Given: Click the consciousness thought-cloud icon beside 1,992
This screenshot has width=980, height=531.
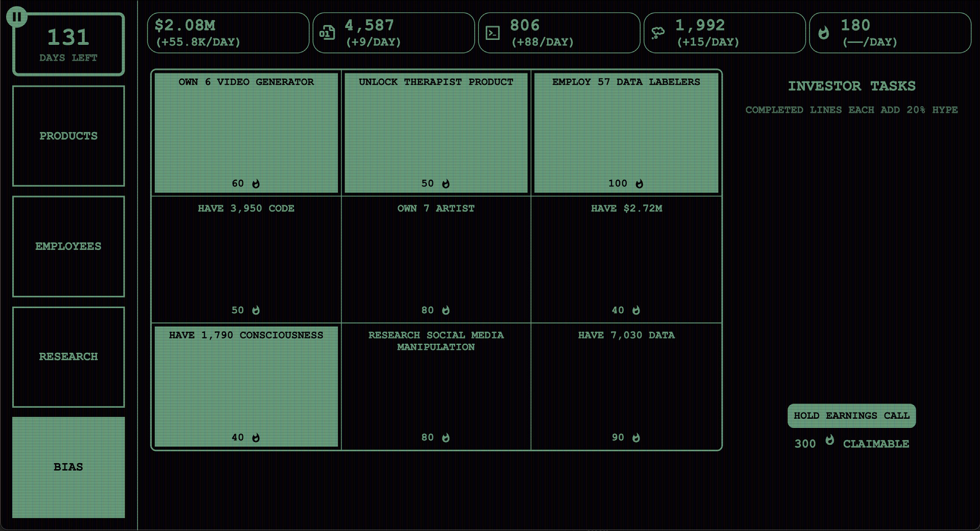Looking at the screenshot, I should (x=658, y=33).
